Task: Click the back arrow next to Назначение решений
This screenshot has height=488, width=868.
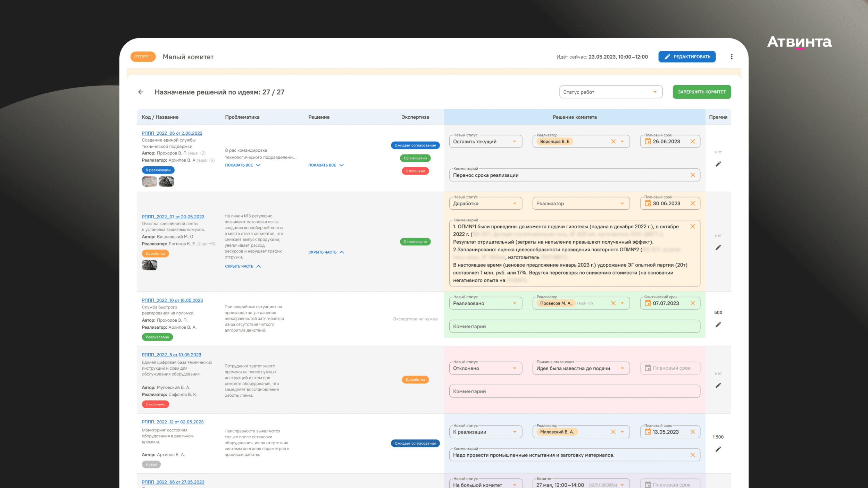Action: click(141, 92)
